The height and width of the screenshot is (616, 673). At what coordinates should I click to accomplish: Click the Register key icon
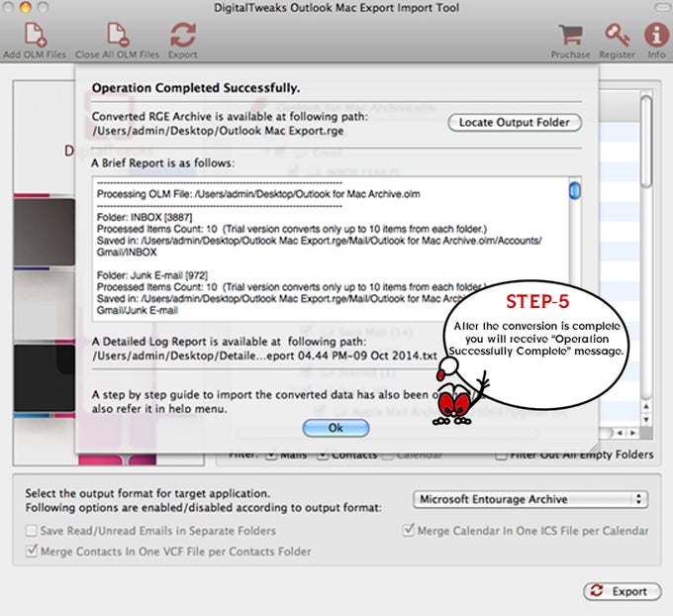pos(617,35)
